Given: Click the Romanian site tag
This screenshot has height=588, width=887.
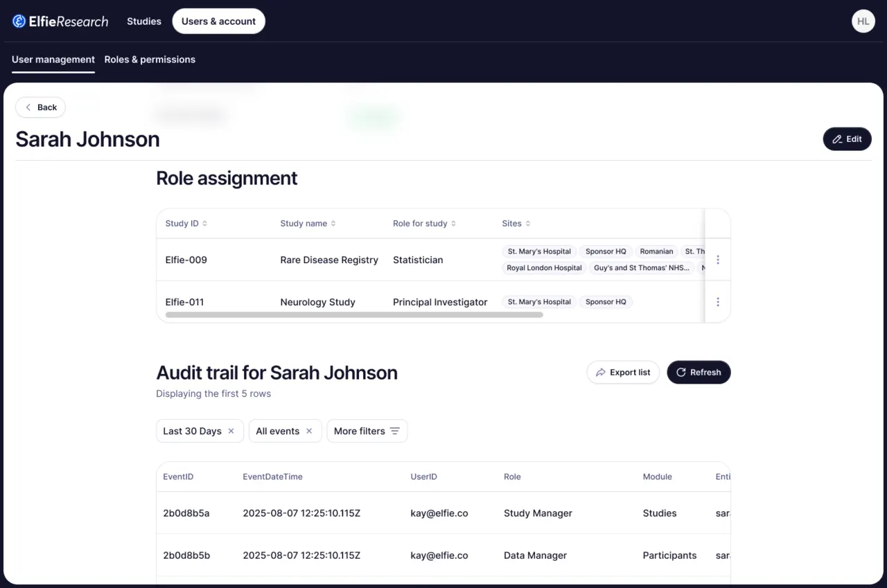Looking at the screenshot, I should point(656,251).
